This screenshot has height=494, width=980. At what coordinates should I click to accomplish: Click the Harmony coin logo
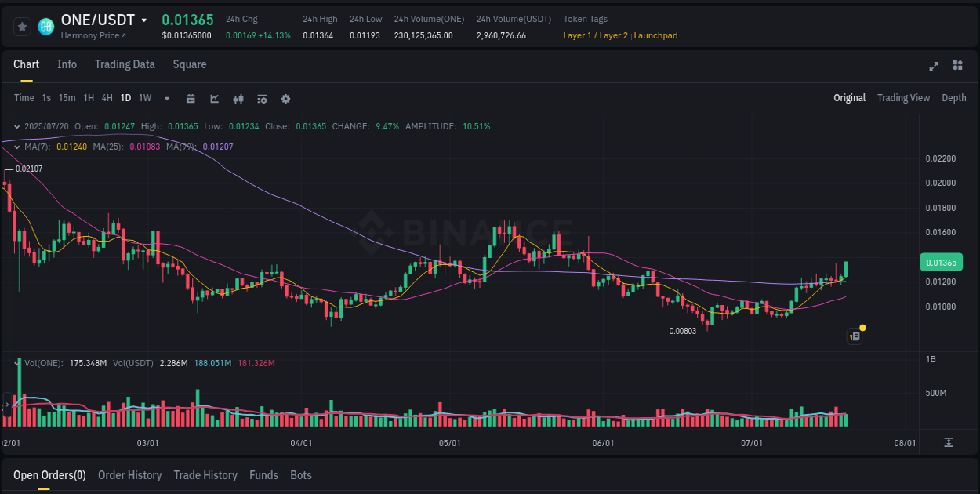tap(45, 26)
